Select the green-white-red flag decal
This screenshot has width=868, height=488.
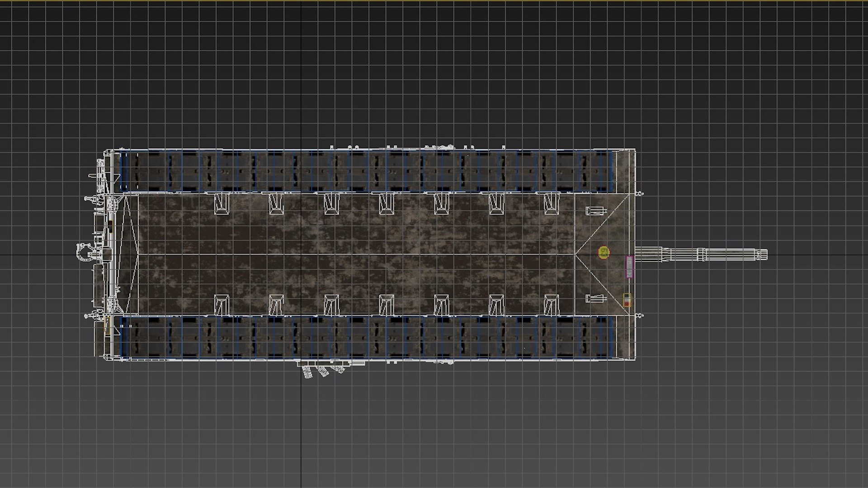point(627,300)
